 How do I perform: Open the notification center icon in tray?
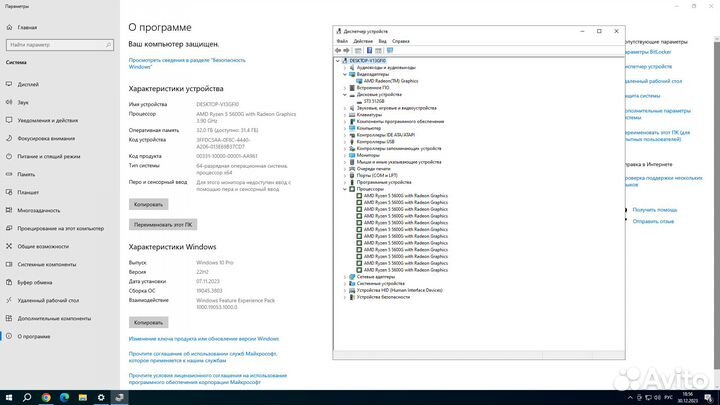tap(709, 398)
